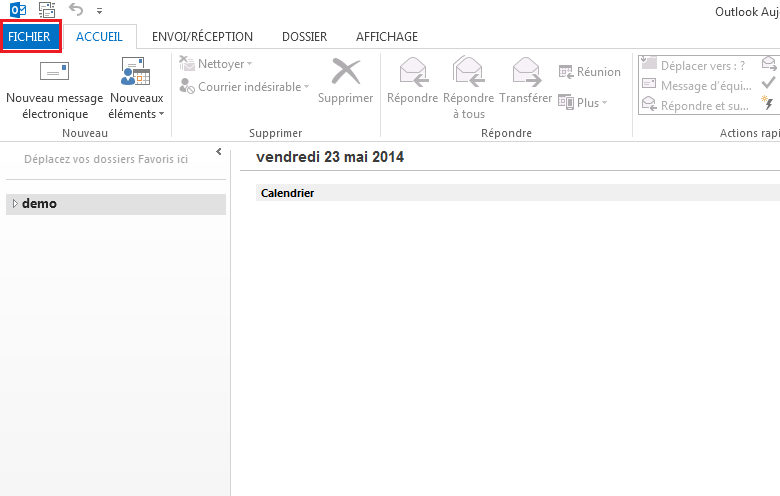Switch to the ENVOI/RÉCEPTION tab
This screenshot has height=496, width=780.
pos(202,37)
